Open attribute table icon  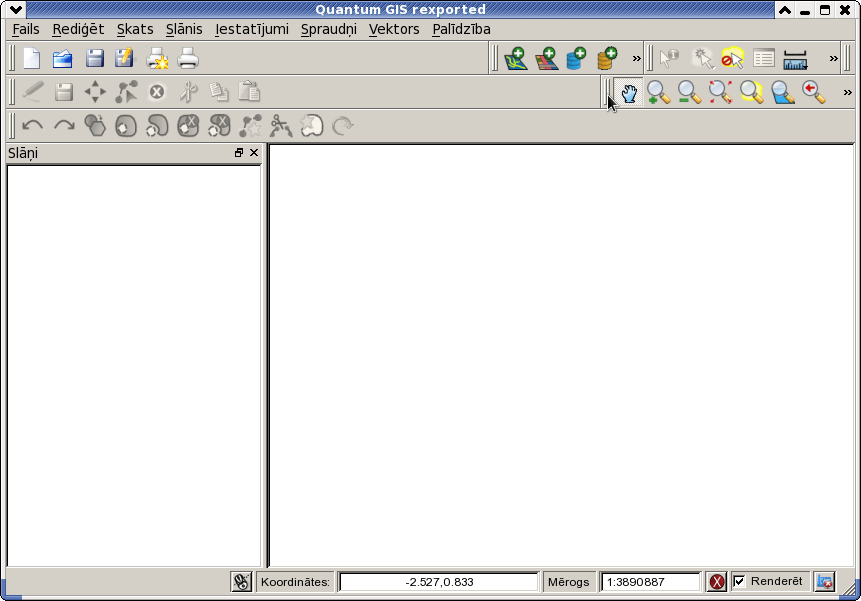pos(764,58)
